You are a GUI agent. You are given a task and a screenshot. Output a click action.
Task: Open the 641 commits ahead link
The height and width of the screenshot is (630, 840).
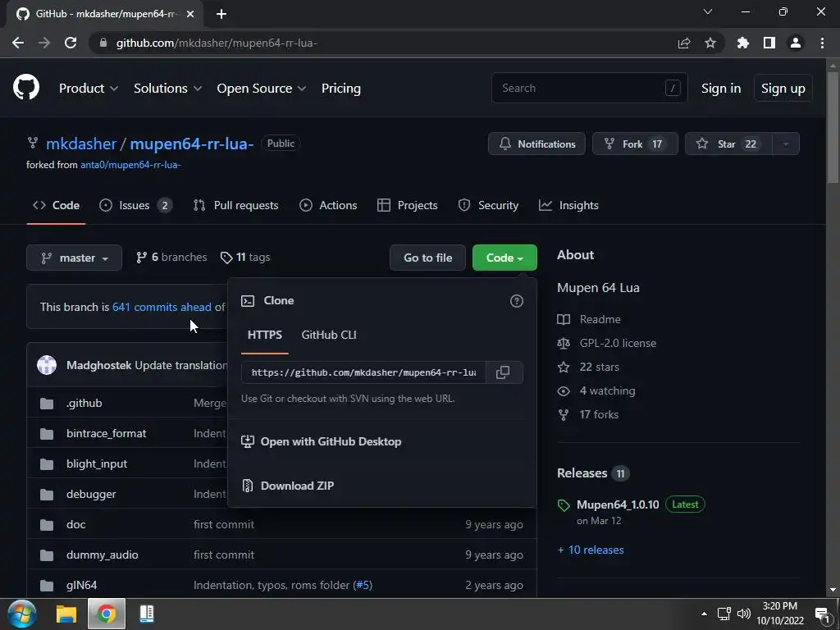pyautogui.click(x=162, y=307)
